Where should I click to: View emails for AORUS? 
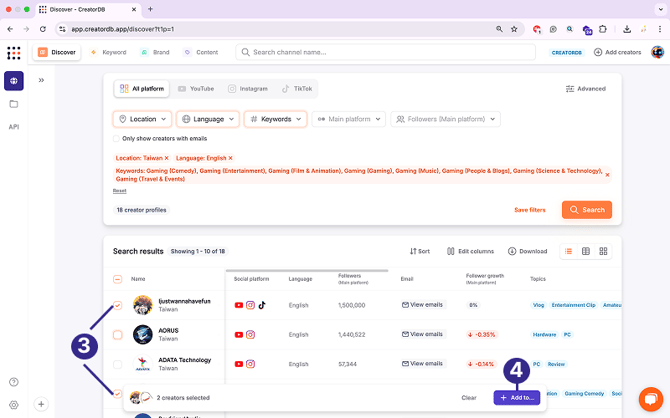coord(423,334)
